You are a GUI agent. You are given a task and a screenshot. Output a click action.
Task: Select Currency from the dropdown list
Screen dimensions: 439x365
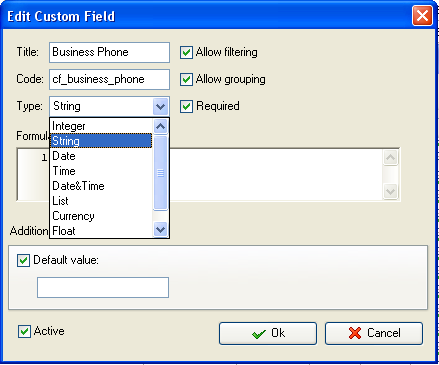(101, 216)
